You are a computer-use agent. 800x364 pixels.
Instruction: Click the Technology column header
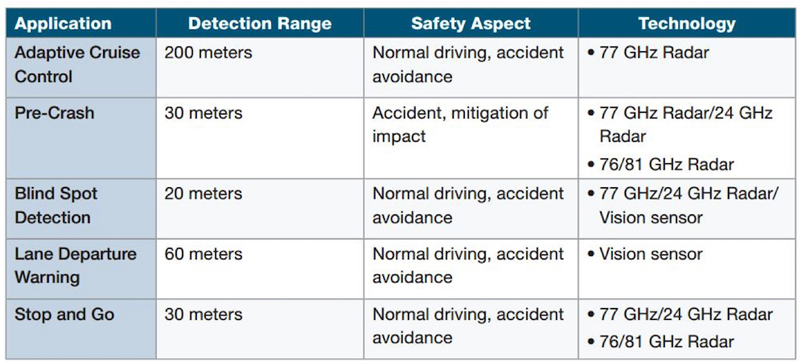coord(687,23)
